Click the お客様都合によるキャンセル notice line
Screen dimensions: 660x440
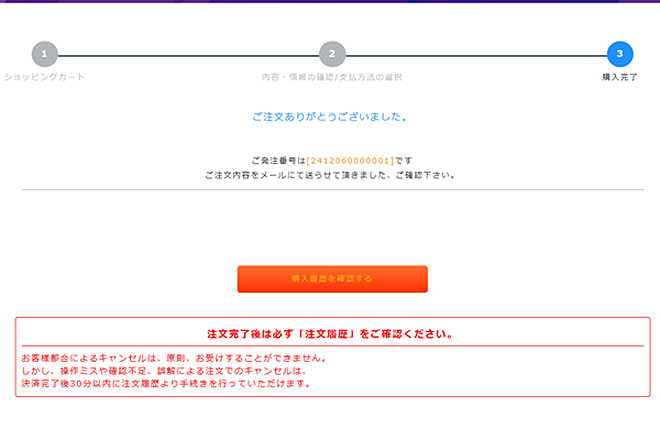click(174, 357)
